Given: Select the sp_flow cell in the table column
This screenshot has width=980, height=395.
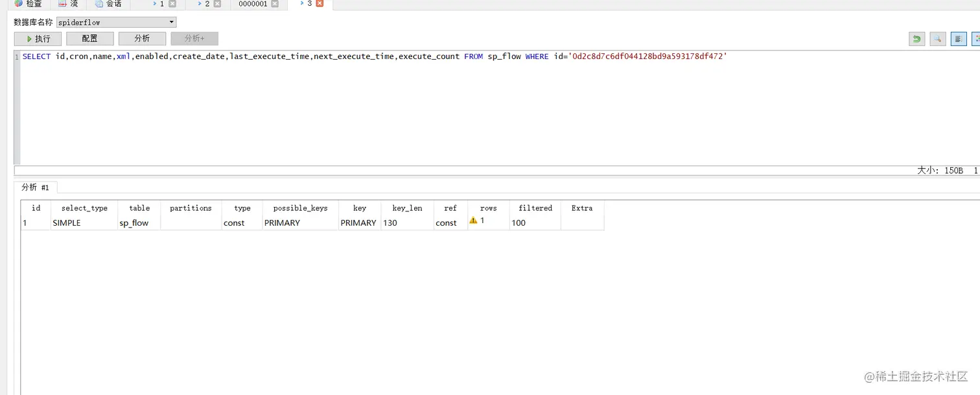Looking at the screenshot, I should [139, 222].
